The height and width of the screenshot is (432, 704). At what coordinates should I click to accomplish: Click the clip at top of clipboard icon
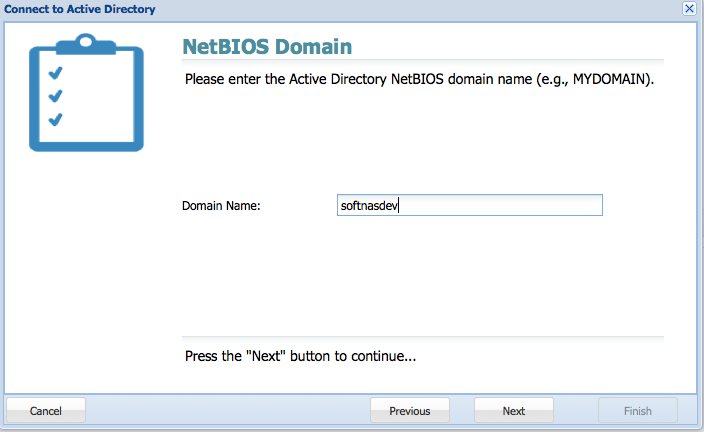(x=86, y=44)
